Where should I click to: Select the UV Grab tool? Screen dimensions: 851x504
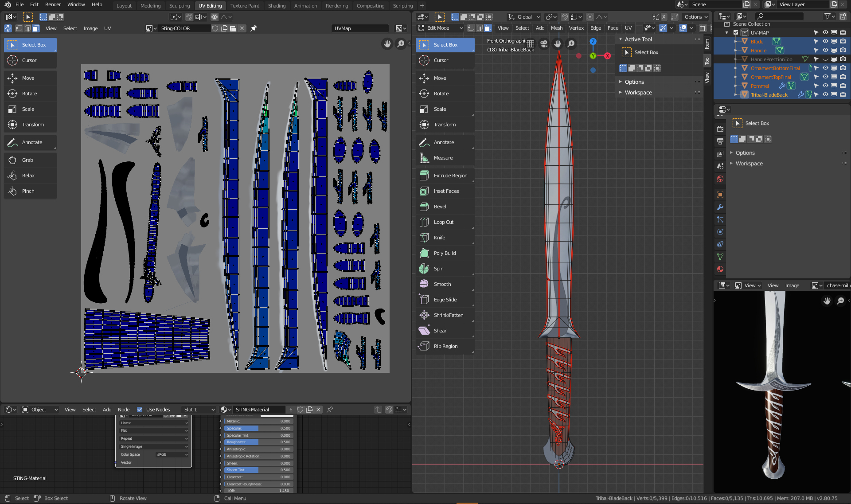point(27,160)
